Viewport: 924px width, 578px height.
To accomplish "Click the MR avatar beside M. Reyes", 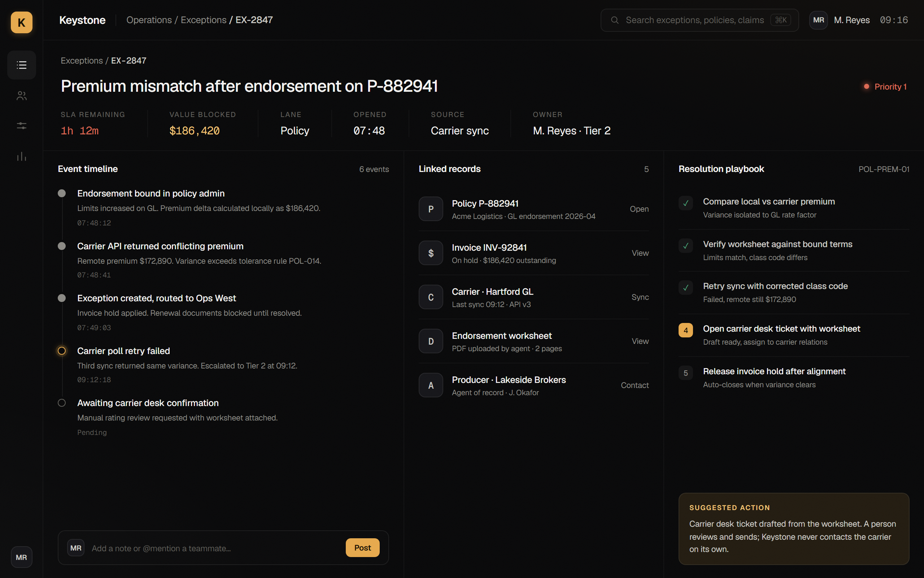I will click(x=818, y=20).
